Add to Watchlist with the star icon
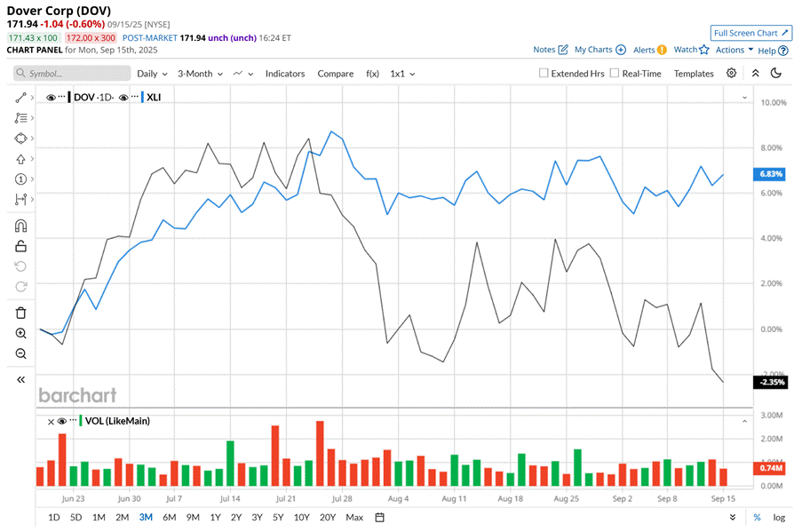The width and height of the screenshot is (802, 532). point(704,49)
